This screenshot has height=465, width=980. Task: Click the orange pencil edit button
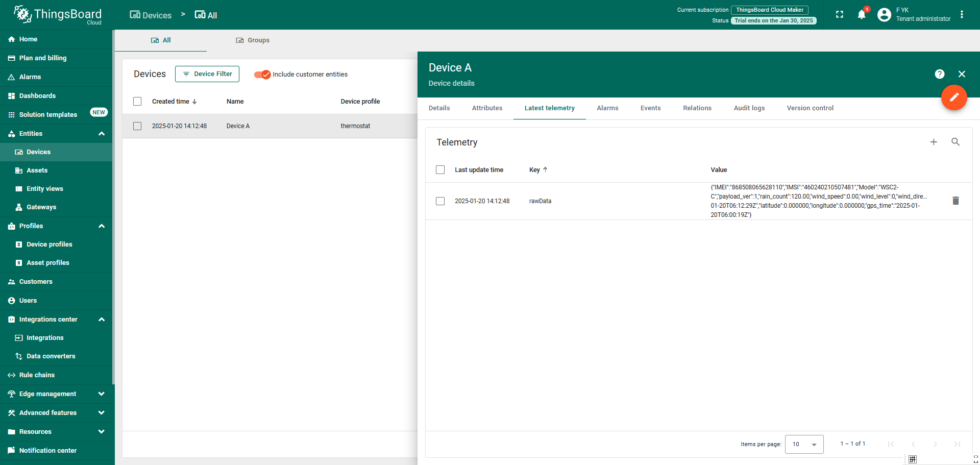(x=954, y=97)
